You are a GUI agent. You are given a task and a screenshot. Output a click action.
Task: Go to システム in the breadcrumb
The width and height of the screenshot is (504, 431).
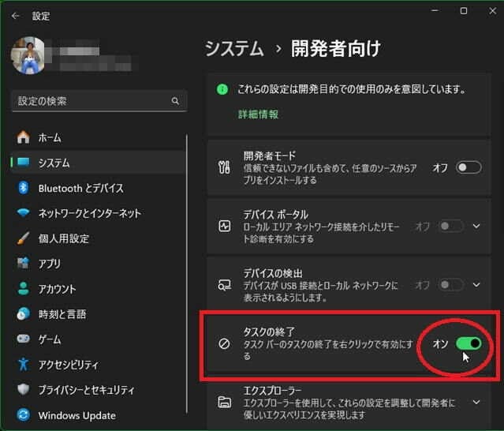coord(234,49)
